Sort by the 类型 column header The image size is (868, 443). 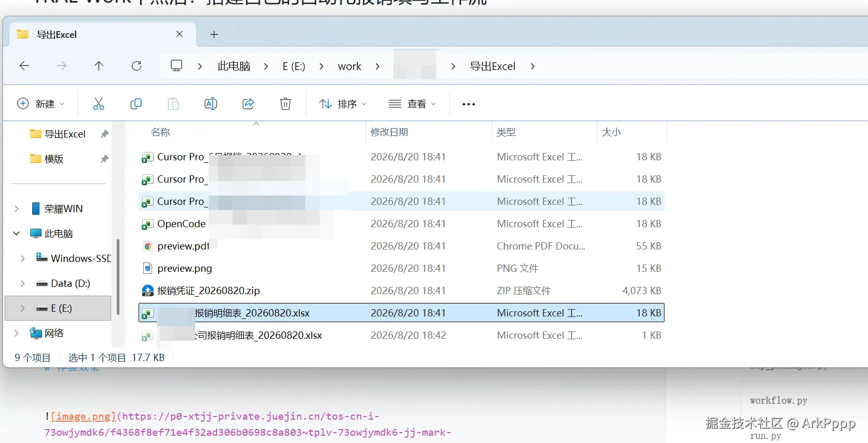[x=506, y=132]
